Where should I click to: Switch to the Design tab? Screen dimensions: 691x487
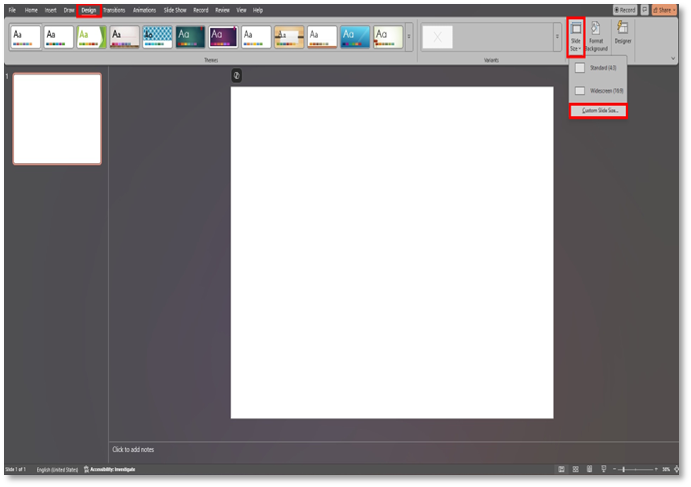click(x=89, y=10)
